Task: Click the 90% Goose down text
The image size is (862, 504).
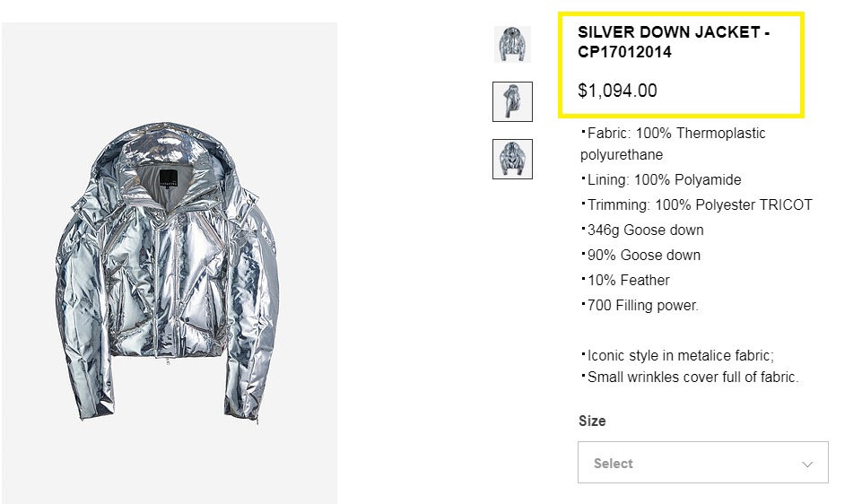Action: (640, 255)
